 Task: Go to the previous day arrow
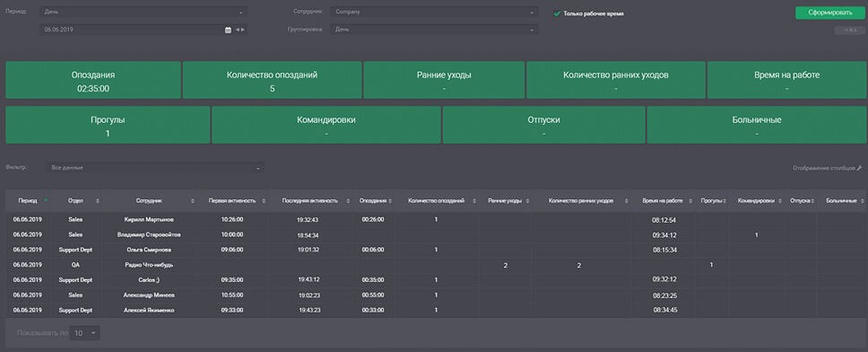[237, 30]
